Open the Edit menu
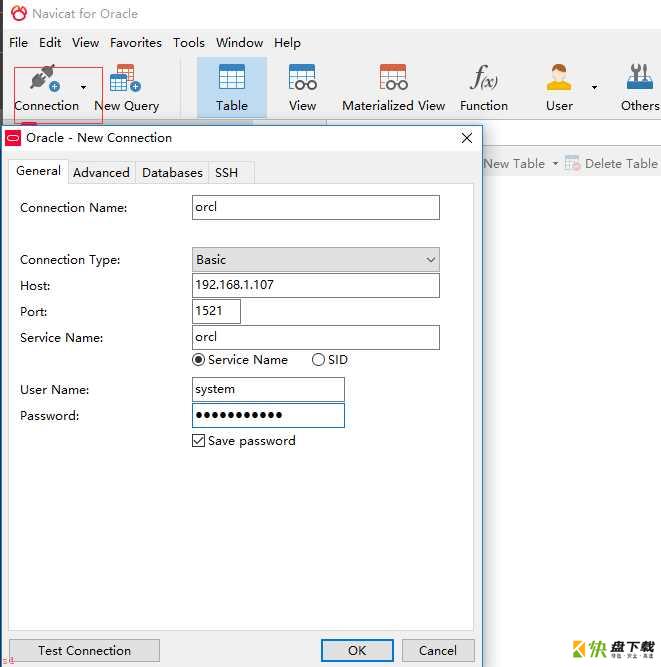The image size is (661, 667). (50, 43)
